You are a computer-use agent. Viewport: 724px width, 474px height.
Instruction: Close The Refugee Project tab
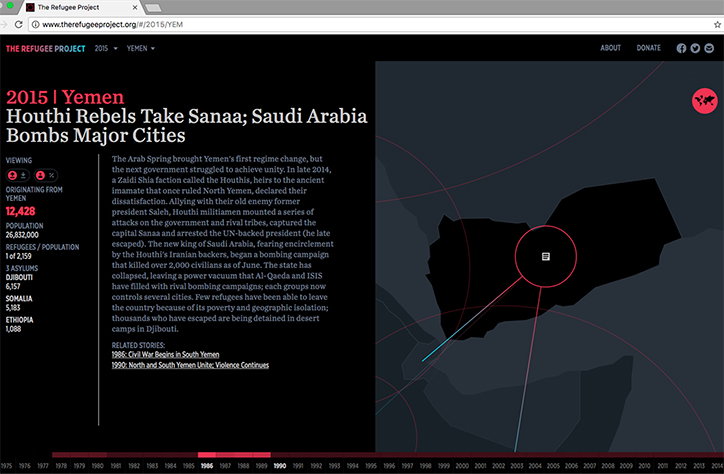click(x=135, y=7)
